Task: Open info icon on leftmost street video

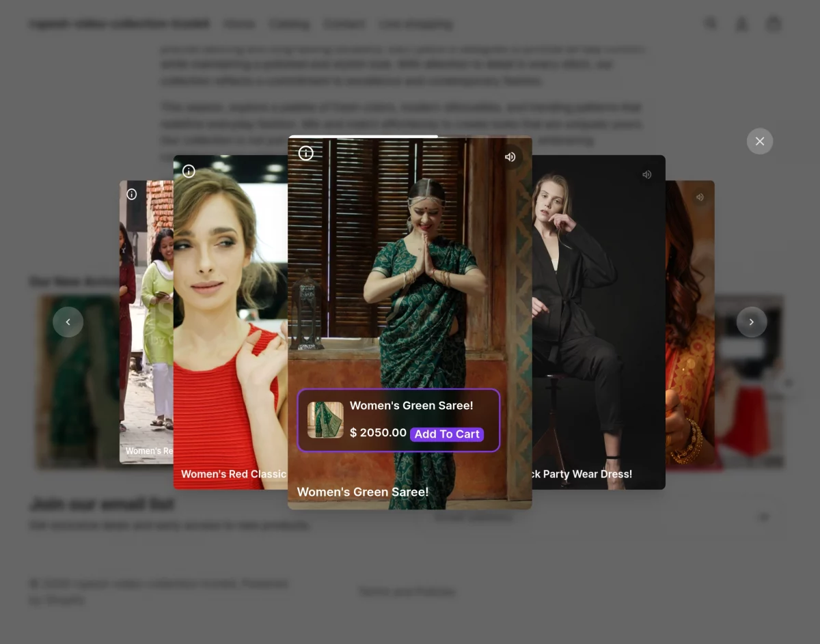Action: (x=132, y=195)
